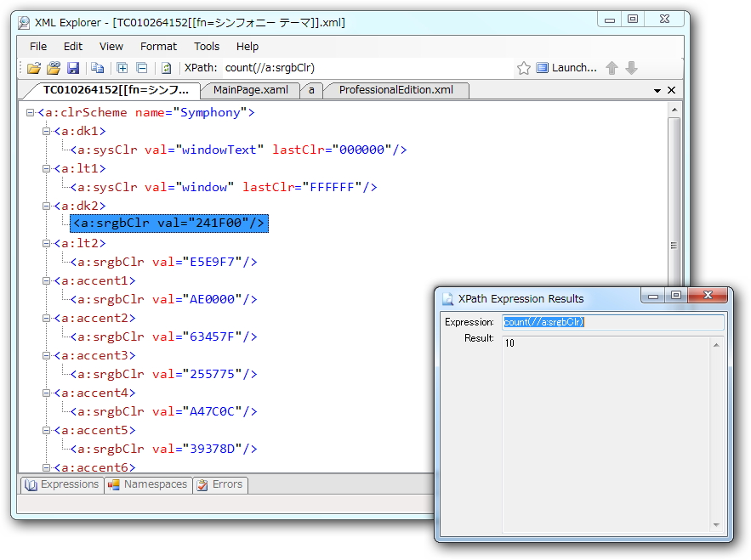Copy the selected XML node

(98, 67)
